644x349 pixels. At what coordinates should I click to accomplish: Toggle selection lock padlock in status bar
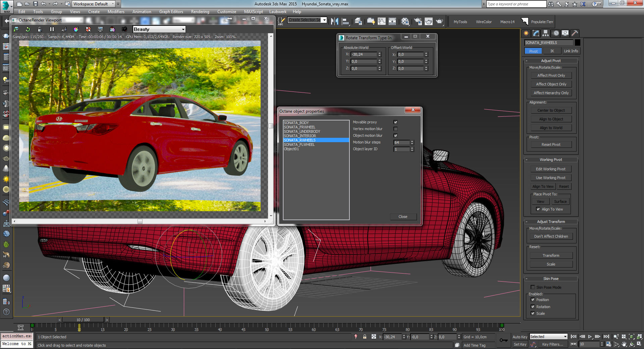tap(365, 337)
